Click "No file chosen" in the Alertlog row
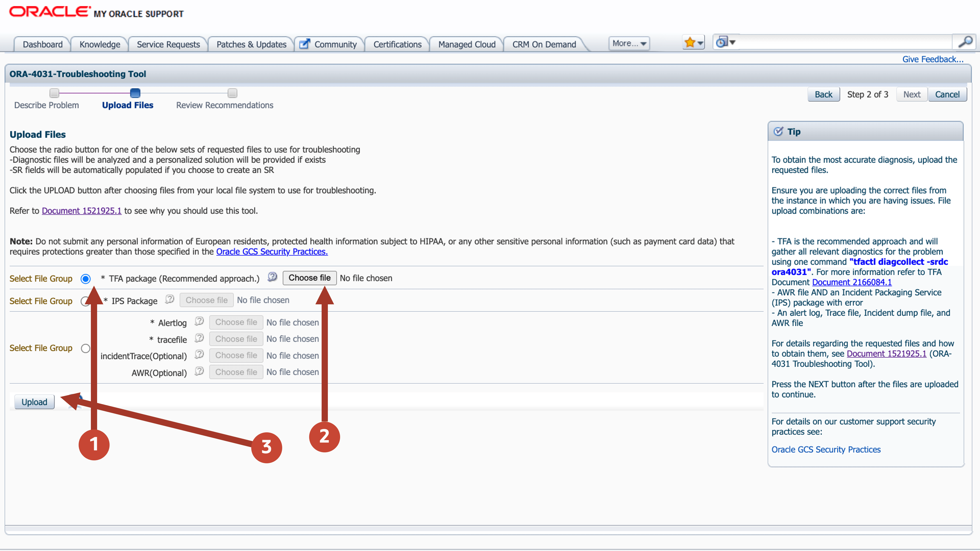Image resolution: width=980 pixels, height=551 pixels. point(293,322)
